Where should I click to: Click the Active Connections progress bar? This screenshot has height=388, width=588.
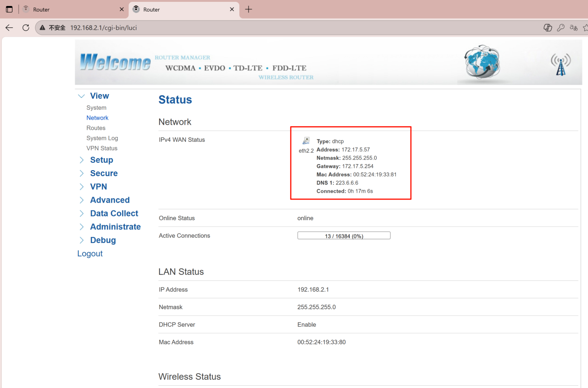point(344,236)
